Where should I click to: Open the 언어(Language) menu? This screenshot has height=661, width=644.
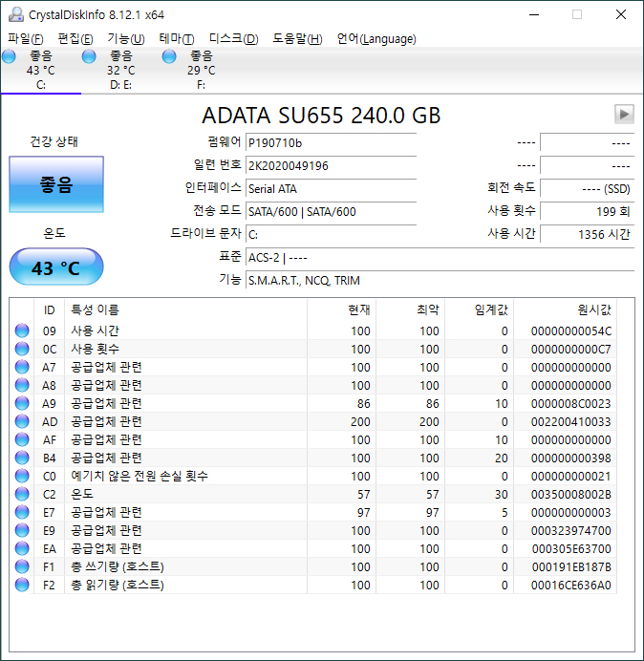[x=376, y=39]
